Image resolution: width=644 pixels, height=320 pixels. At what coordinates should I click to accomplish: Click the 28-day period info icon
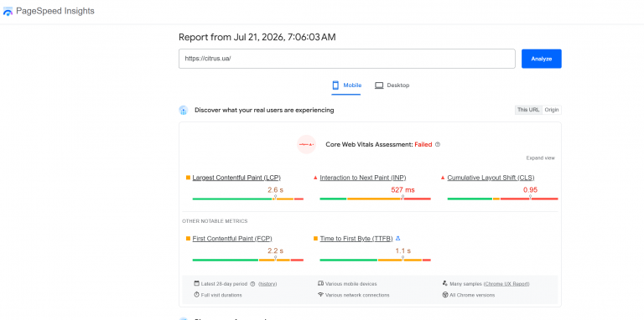(x=252, y=284)
